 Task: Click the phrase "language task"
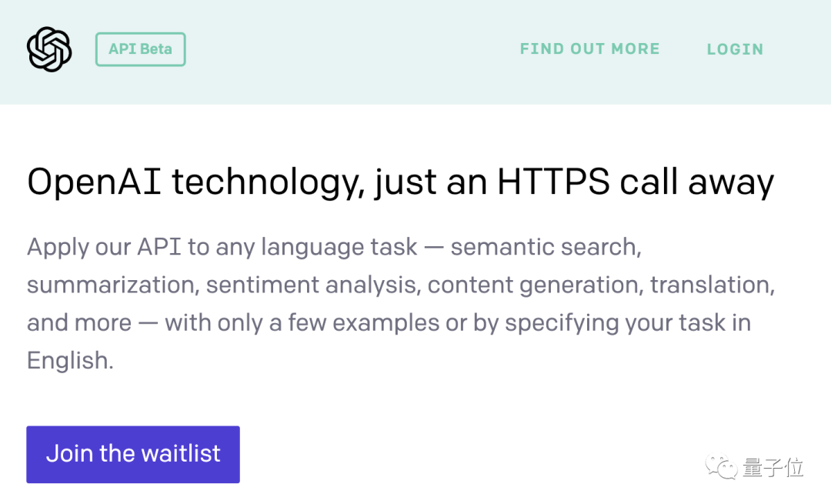339,247
